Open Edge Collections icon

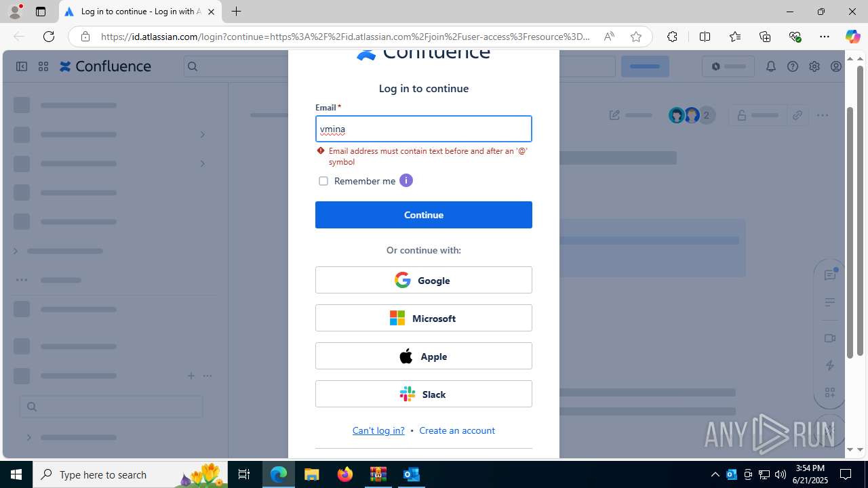(765, 37)
